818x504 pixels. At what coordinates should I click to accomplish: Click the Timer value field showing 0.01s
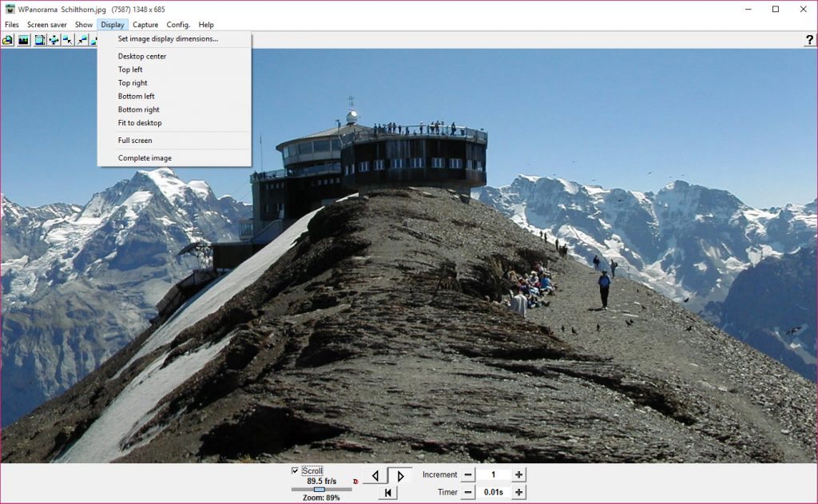(494, 492)
